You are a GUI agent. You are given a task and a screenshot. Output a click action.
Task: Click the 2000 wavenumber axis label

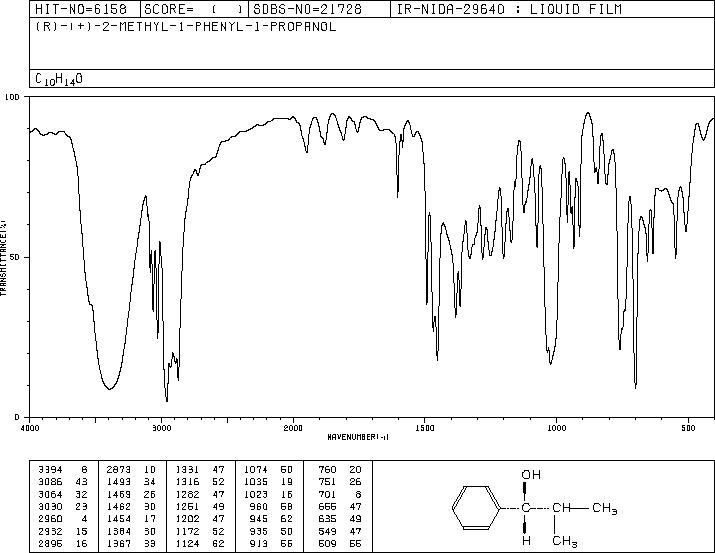click(293, 428)
